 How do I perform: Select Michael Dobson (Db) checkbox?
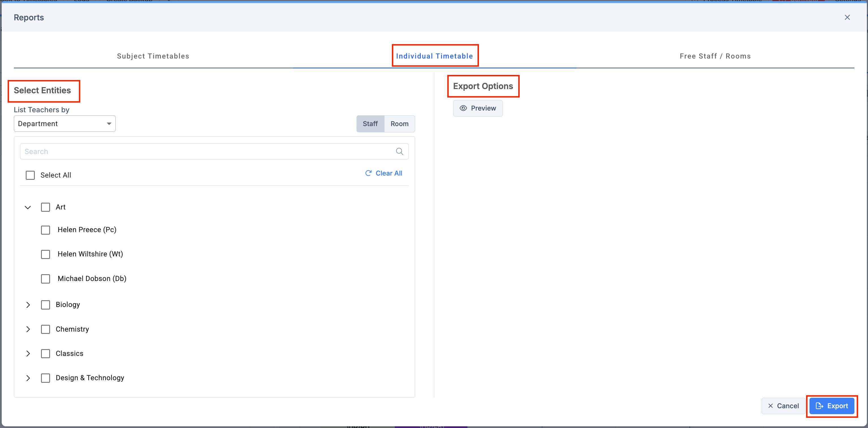[46, 279]
